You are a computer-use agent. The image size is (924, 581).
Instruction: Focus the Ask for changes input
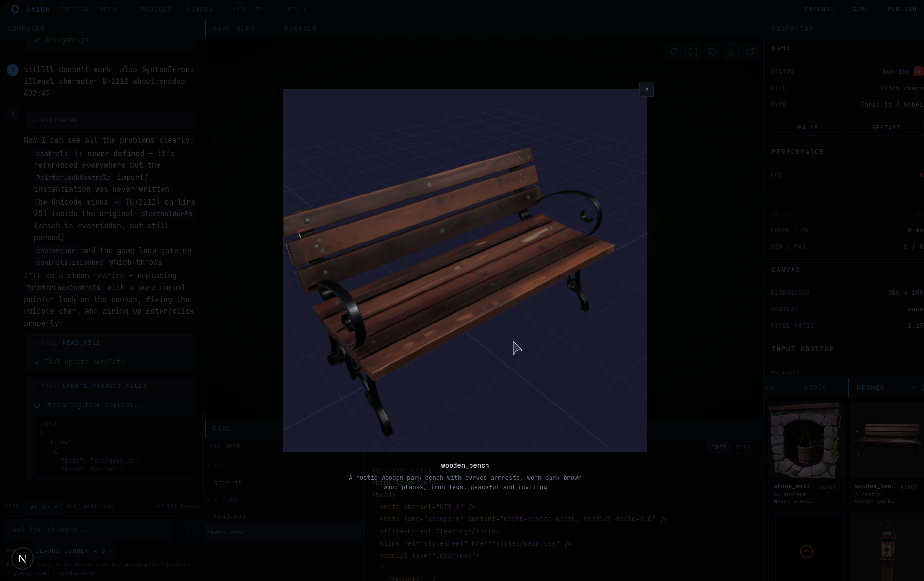click(x=89, y=530)
